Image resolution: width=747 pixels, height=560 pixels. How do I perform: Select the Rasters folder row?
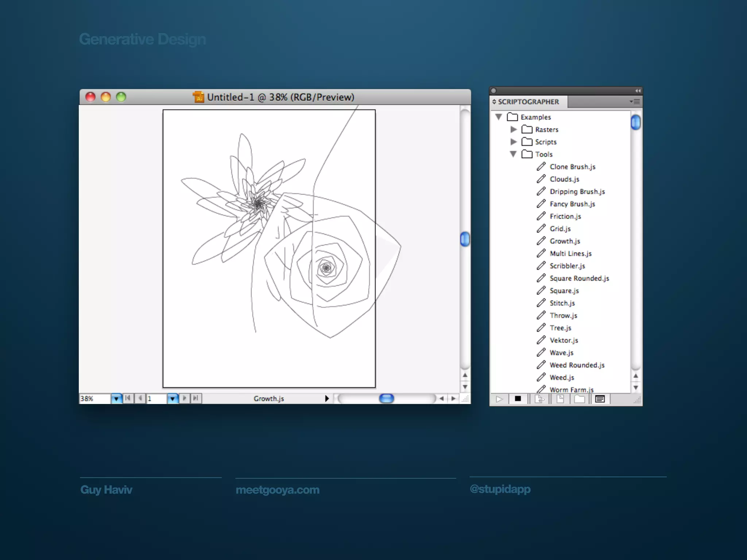(560, 129)
